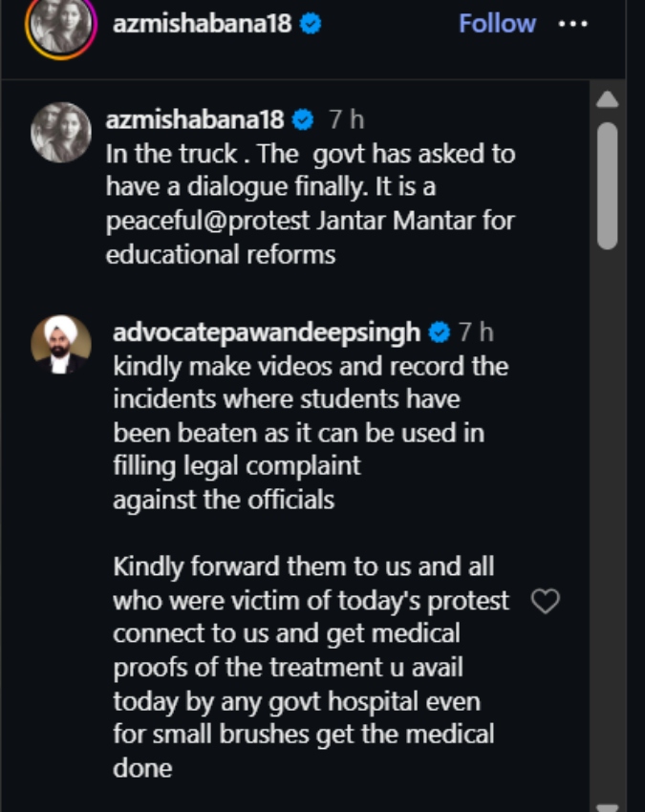The height and width of the screenshot is (812, 645).
Task: Click the verified badge beside advocatepawandeepsingh
Action: (x=440, y=331)
